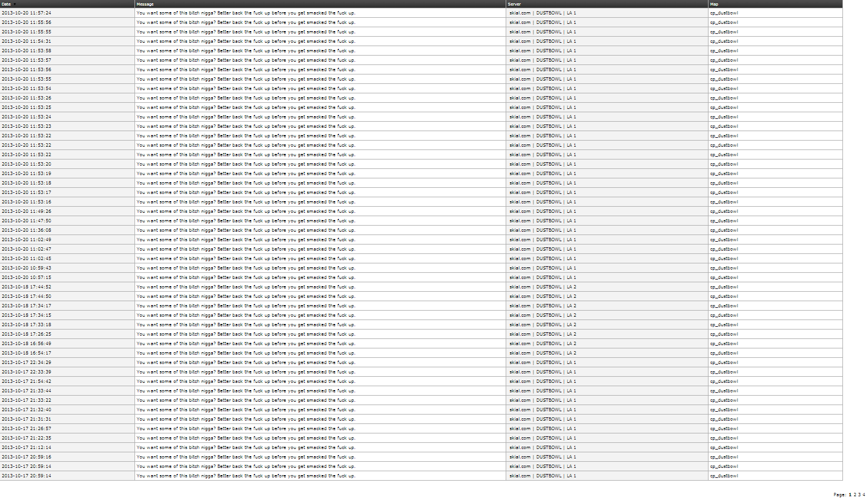Sort by the Map column header
Viewport: 868px width, 499px height.
714,4
